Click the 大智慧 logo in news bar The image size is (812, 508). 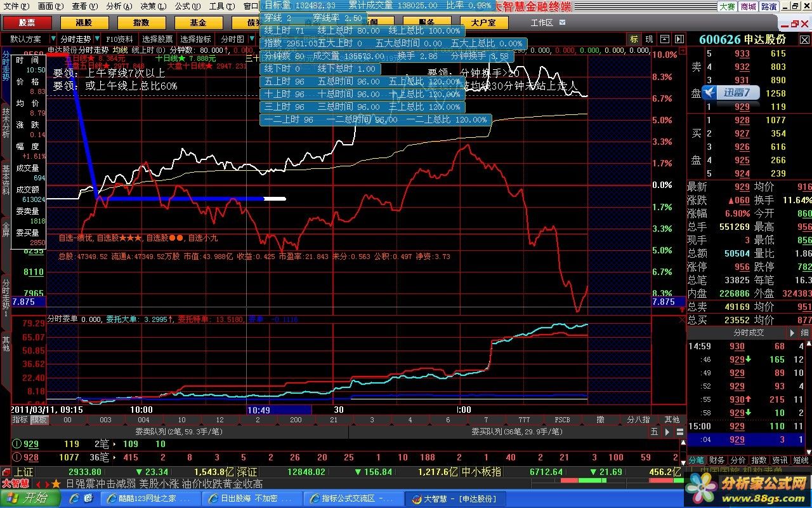(x=15, y=483)
